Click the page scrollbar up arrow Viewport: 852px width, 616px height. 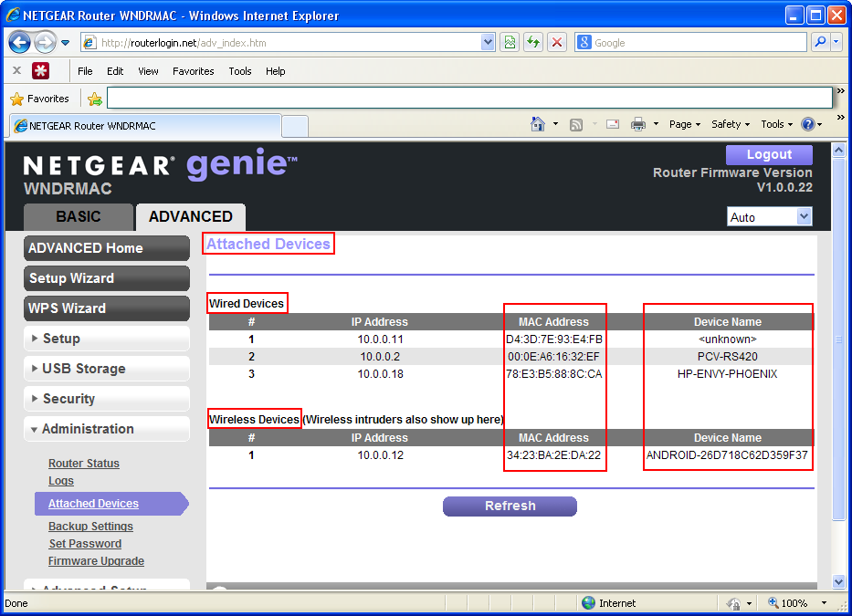coord(838,150)
